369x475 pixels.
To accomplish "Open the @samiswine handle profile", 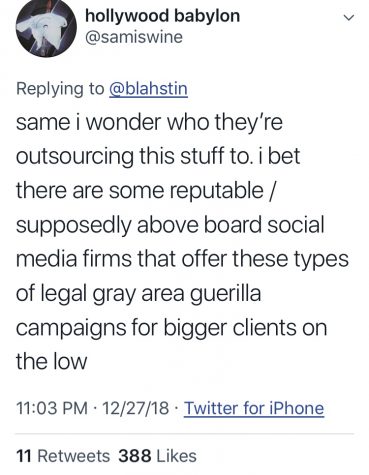I will pyautogui.click(x=134, y=37).
